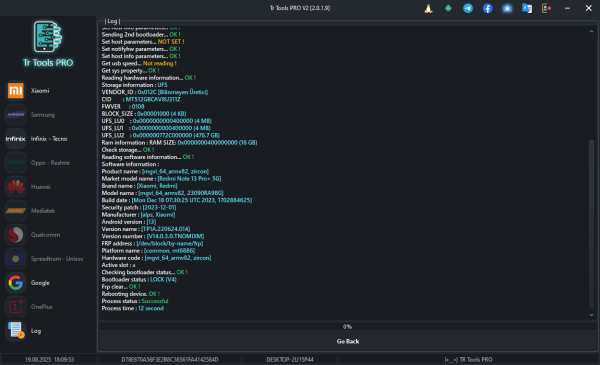Click the Google sidebar label

tap(40, 283)
